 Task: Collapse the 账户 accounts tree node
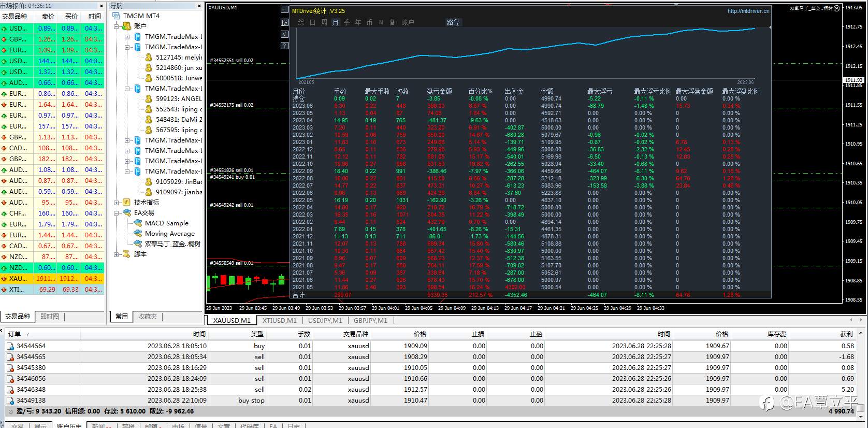[x=117, y=26]
